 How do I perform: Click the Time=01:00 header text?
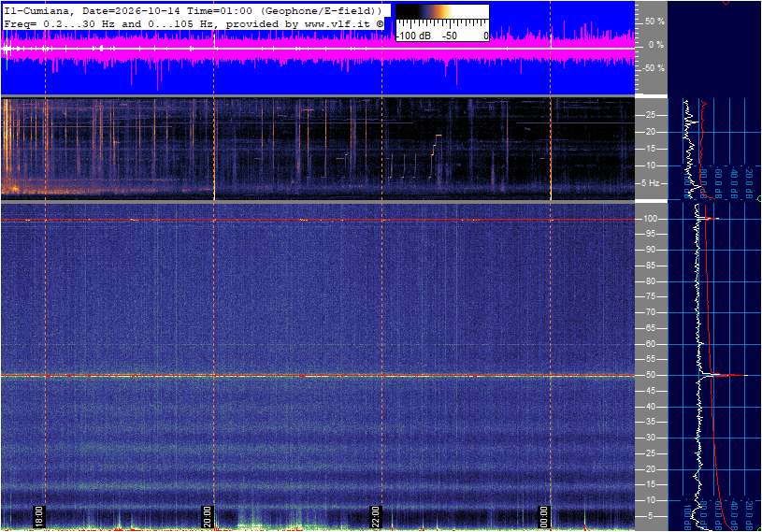tap(220, 10)
